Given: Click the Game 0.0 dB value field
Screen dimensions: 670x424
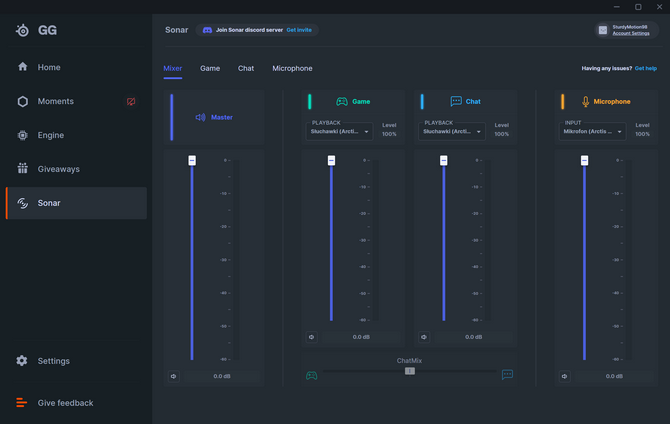Looking at the screenshot, I should pos(361,337).
